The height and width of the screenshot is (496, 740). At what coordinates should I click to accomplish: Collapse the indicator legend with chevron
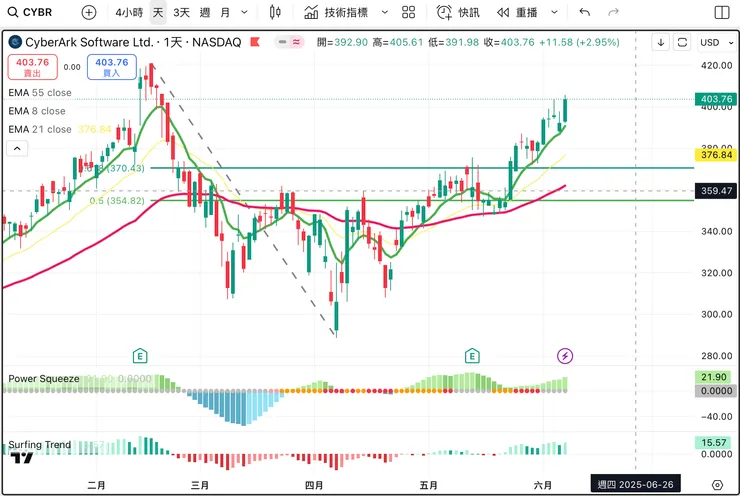coord(17,149)
